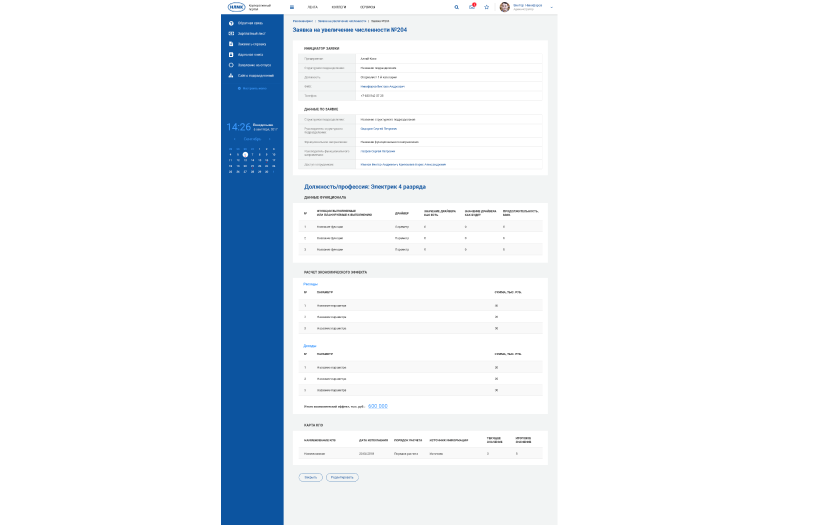The image size is (825, 525).
Task: Open Сайты подразделений sidebar text label
Action: [x=256, y=76]
